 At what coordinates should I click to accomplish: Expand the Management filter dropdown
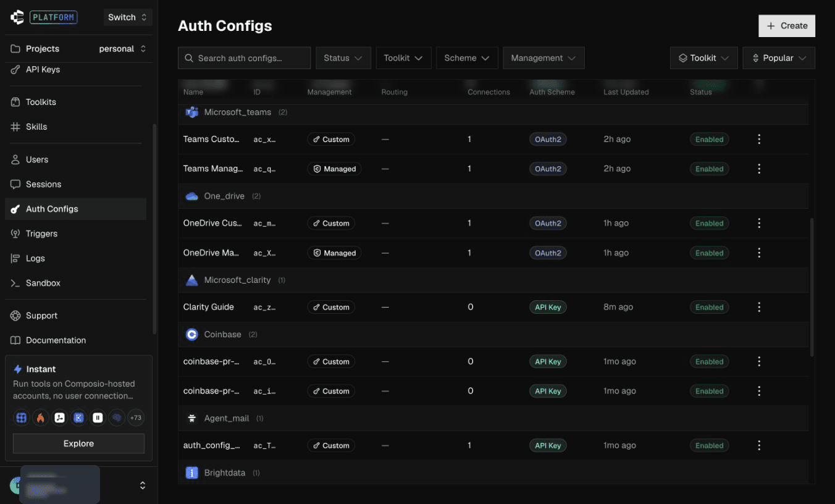pos(543,58)
